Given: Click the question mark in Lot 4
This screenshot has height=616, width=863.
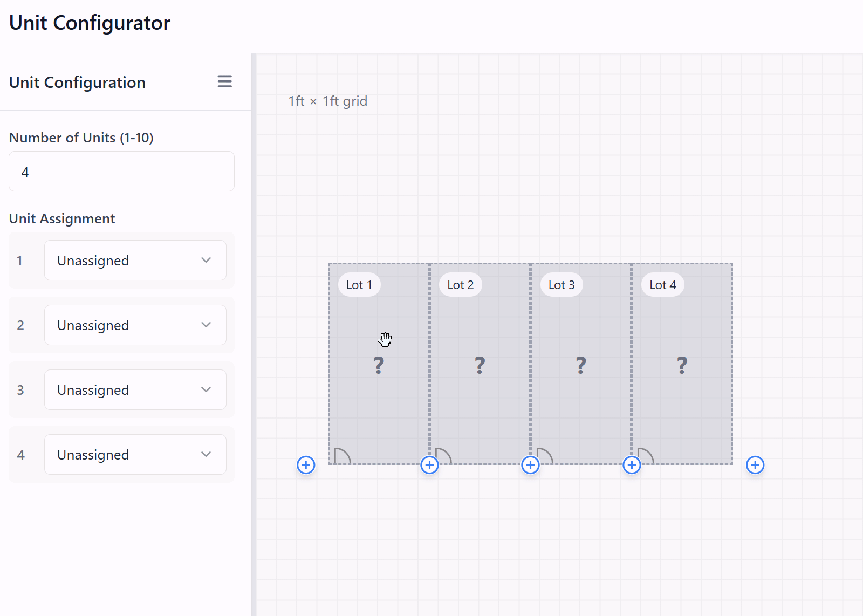Looking at the screenshot, I should [x=682, y=365].
